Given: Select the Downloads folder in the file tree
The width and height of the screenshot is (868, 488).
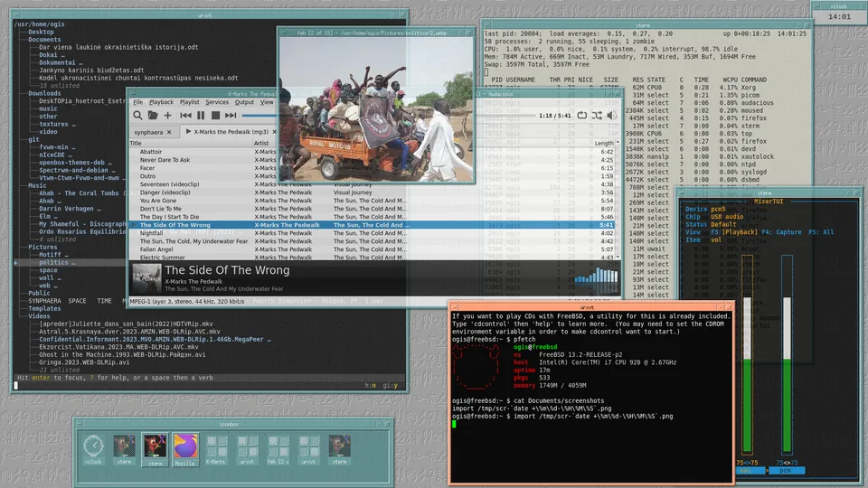Looking at the screenshot, I should coord(45,93).
